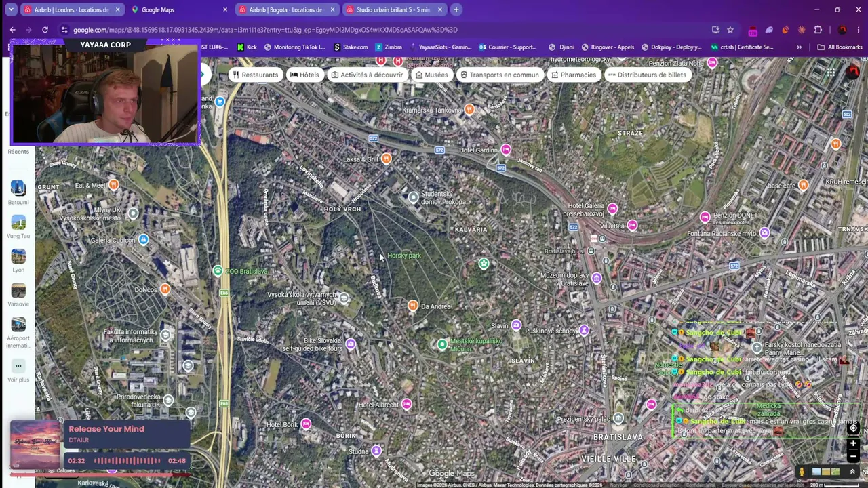Switch to the Airbnb Londres tab

pos(72,9)
